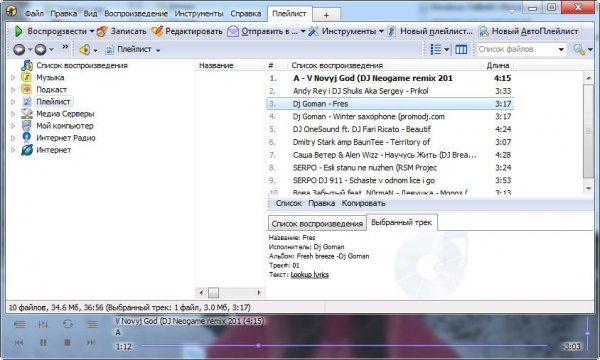Click the Записать burn button
The height and width of the screenshot is (360, 600).
122,31
